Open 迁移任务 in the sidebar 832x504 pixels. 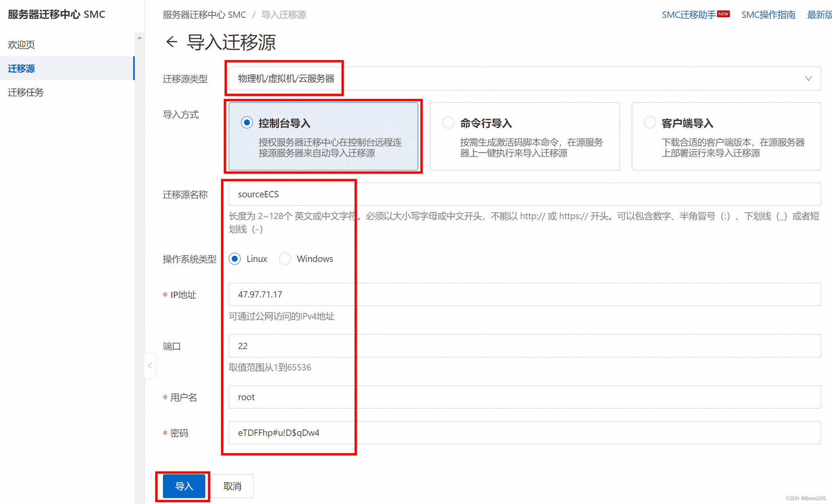[x=26, y=92]
